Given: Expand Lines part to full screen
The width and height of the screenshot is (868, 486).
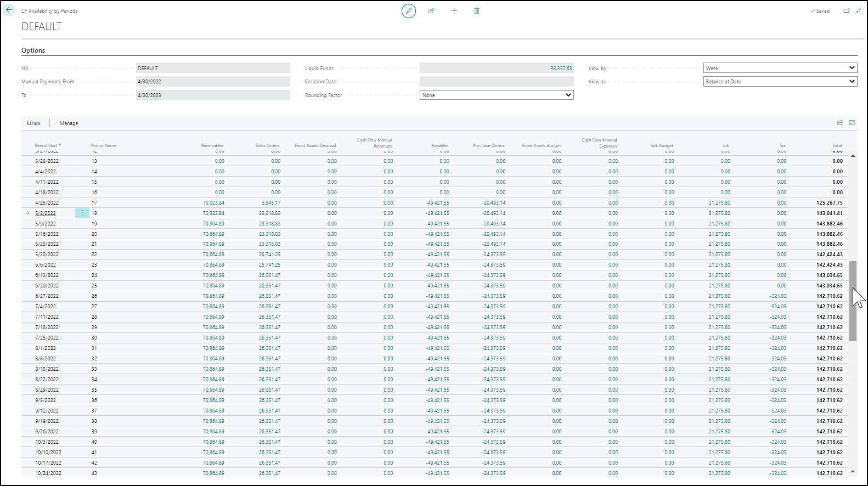Looking at the screenshot, I should point(852,123).
